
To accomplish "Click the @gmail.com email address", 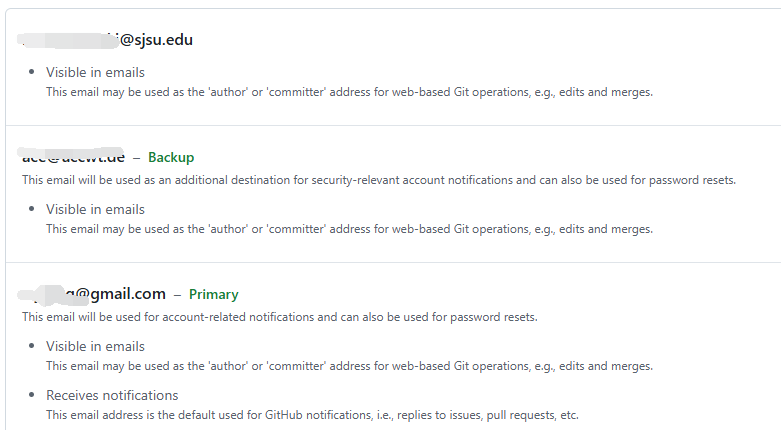I will [x=92, y=294].
